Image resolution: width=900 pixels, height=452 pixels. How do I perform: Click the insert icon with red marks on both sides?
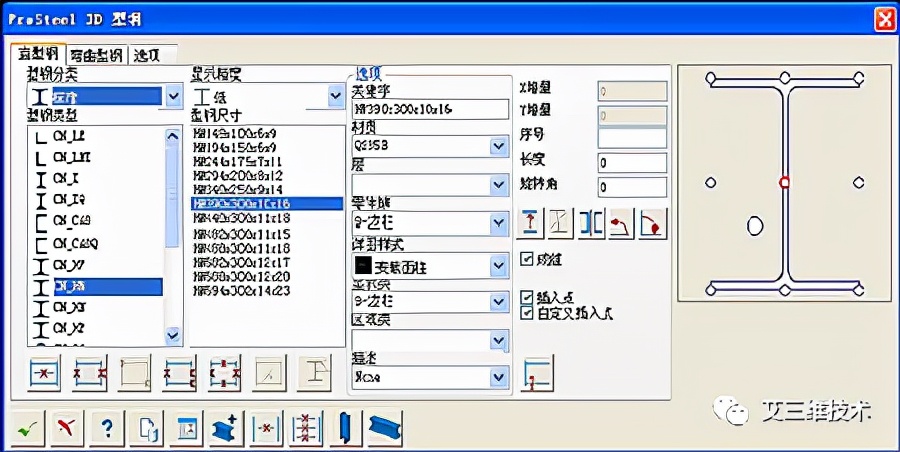click(89, 373)
